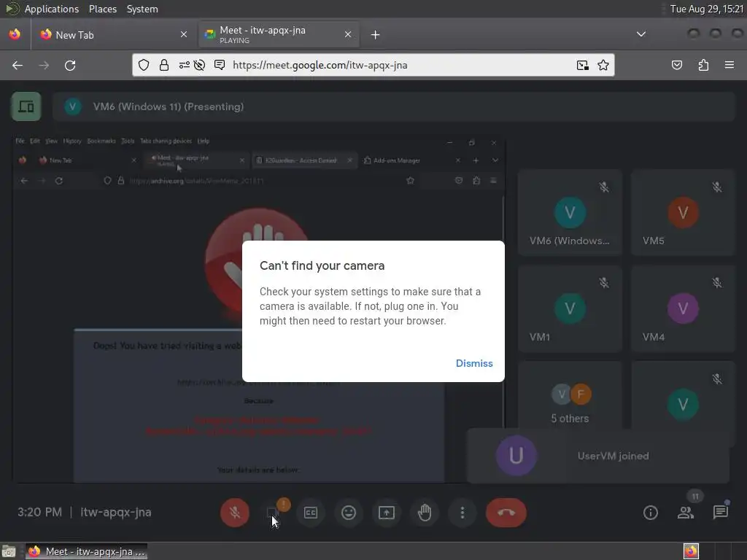
Task: Click the Meet - itw-apqx-jna taskbar window button
Action: (86, 551)
